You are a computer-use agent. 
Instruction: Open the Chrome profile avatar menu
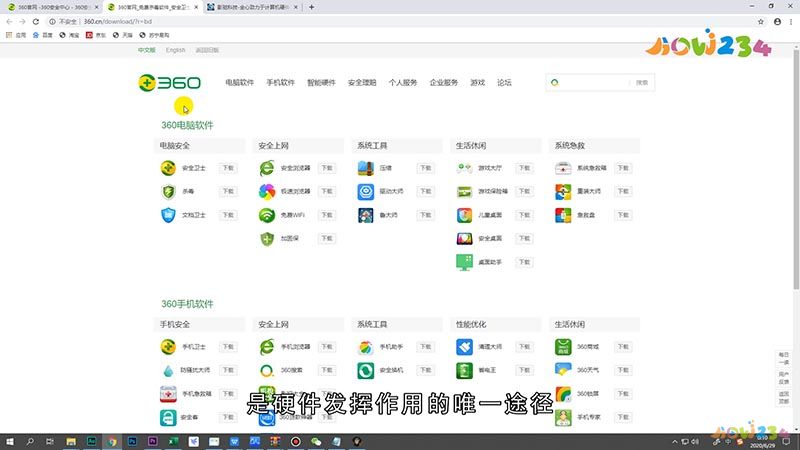(777, 21)
